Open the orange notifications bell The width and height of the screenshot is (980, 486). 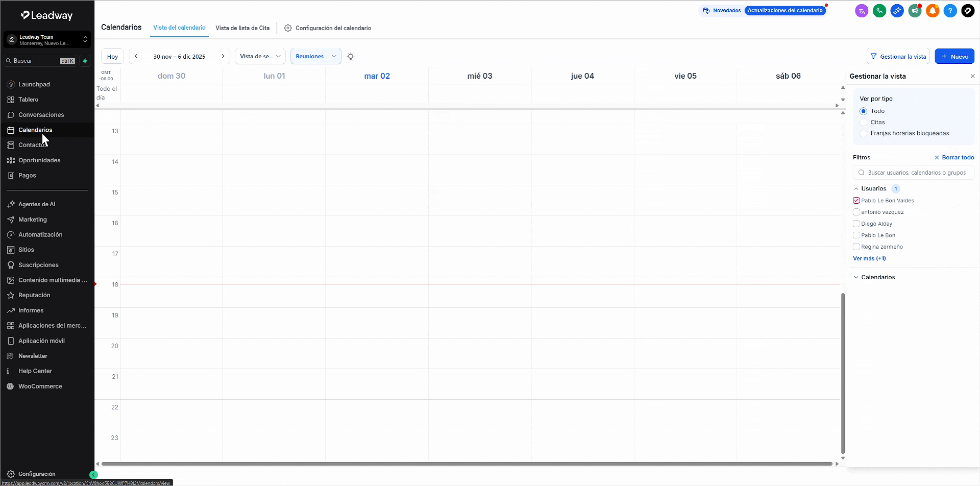coord(933,11)
